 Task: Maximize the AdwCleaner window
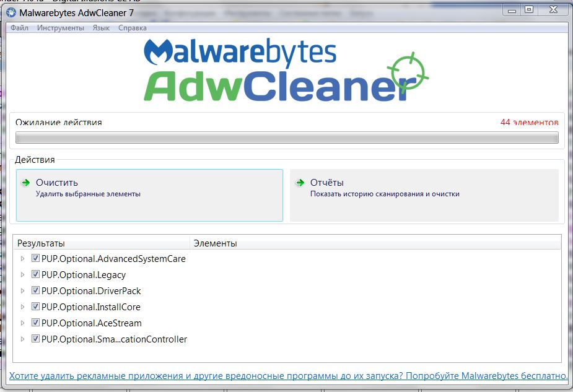529,11
